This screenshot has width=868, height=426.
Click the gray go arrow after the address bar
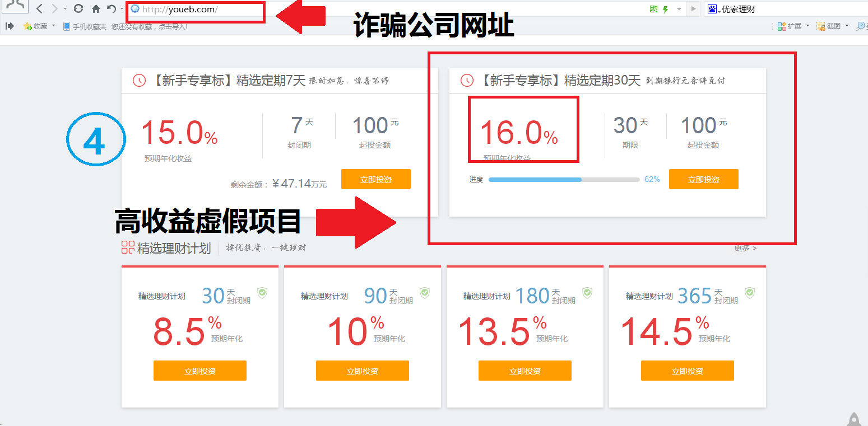pos(694,9)
